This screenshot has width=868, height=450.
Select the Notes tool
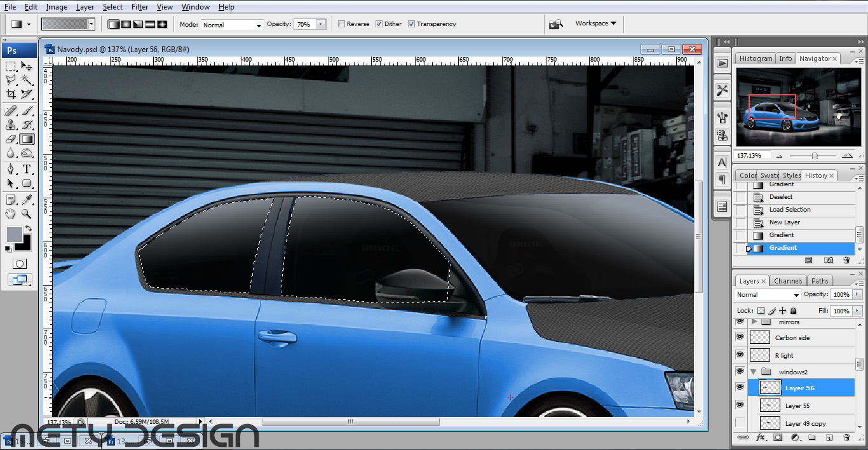11,200
